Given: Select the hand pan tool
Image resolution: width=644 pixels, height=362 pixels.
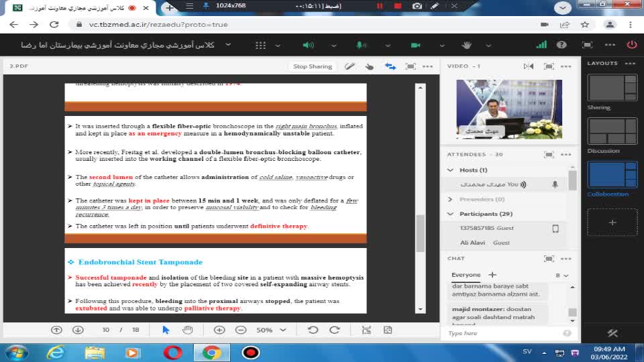Looking at the screenshot, I should click(x=188, y=330).
